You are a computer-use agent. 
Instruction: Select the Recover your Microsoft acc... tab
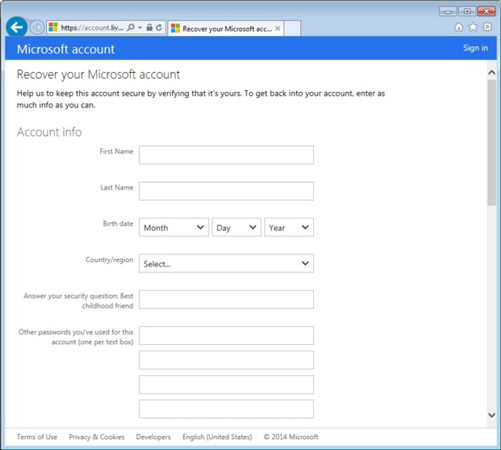(226, 29)
